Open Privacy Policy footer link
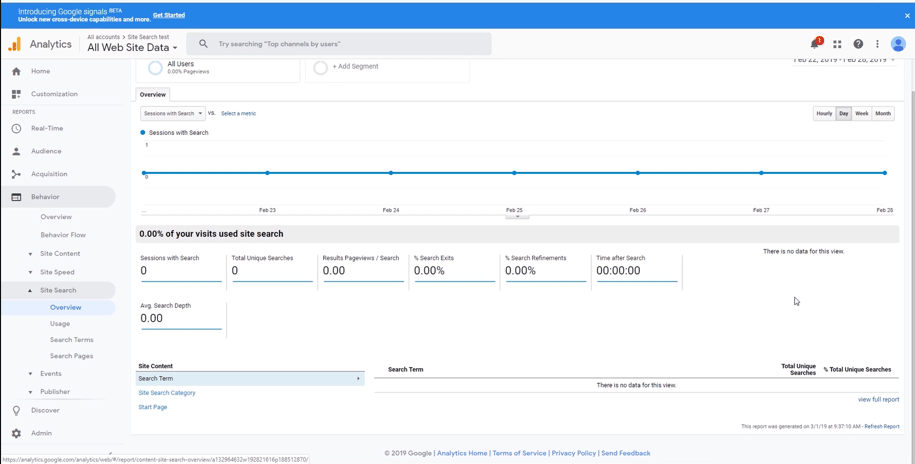The width and height of the screenshot is (915, 464). 574,453
